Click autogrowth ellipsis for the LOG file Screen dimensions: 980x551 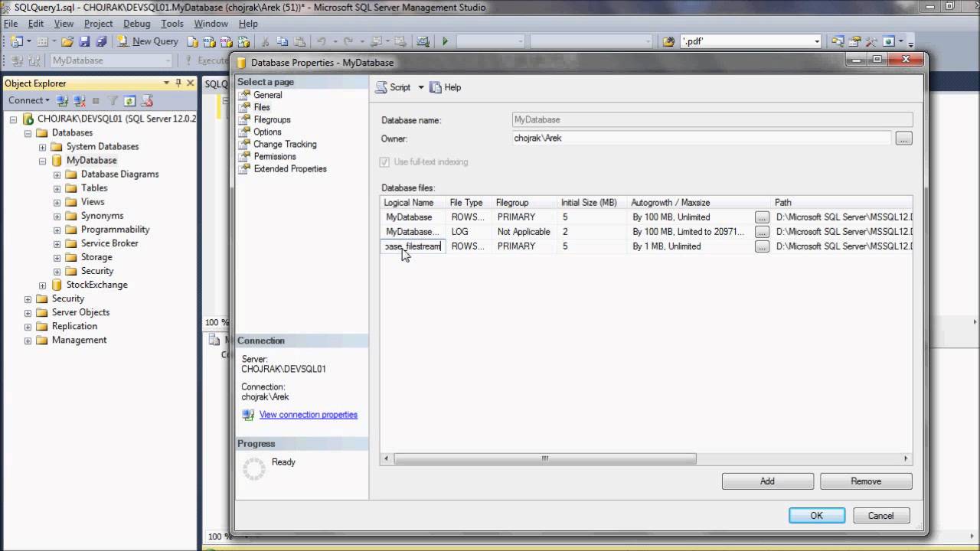pyautogui.click(x=762, y=232)
